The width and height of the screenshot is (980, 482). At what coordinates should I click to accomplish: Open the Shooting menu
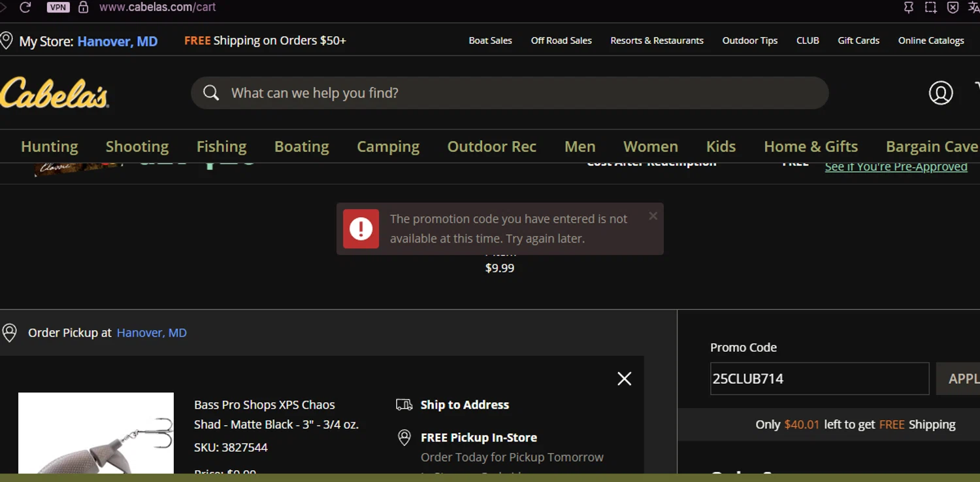click(x=137, y=146)
